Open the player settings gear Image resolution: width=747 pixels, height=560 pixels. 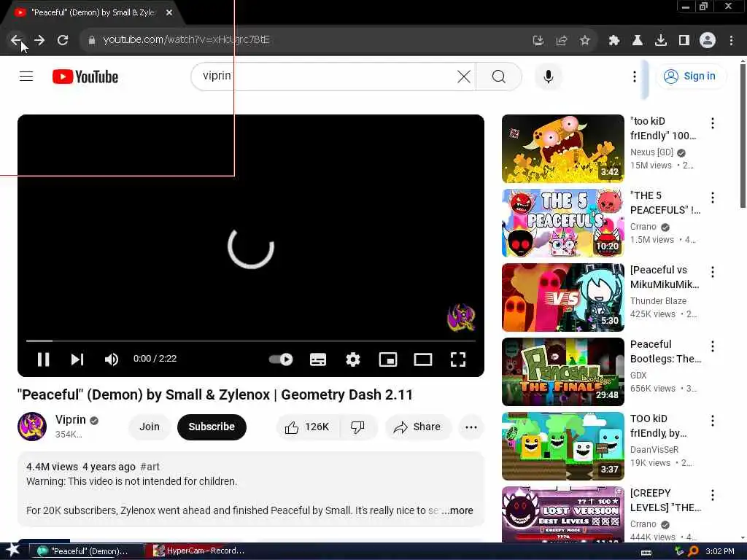click(352, 359)
